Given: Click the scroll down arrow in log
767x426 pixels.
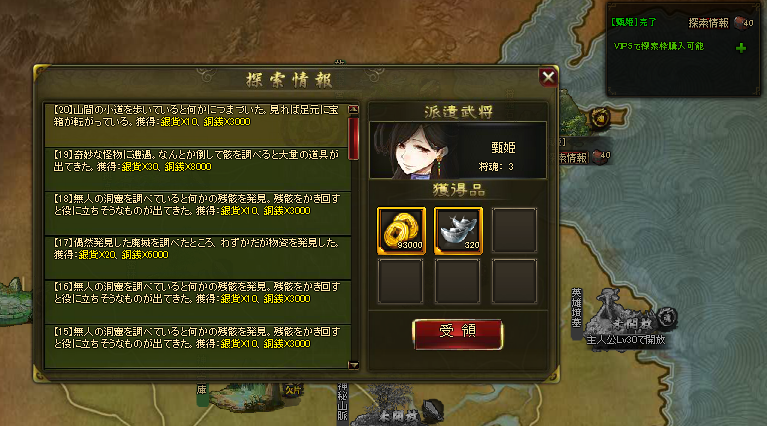Looking at the screenshot, I should point(354,365).
